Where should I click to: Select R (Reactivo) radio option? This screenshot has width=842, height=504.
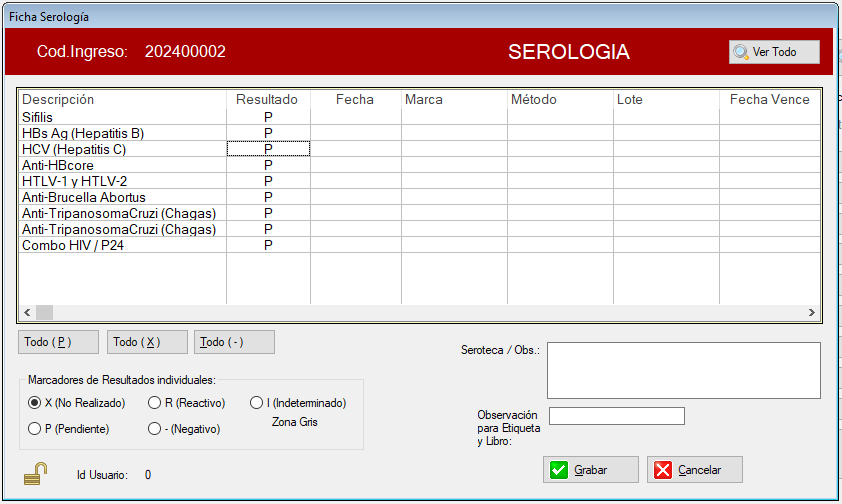[154, 403]
